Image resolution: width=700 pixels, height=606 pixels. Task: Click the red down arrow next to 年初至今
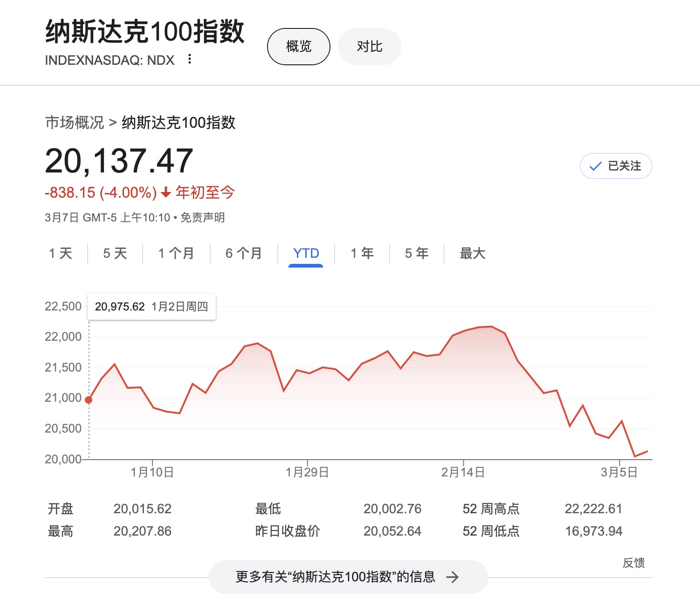pyautogui.click(x=166, y=193)
